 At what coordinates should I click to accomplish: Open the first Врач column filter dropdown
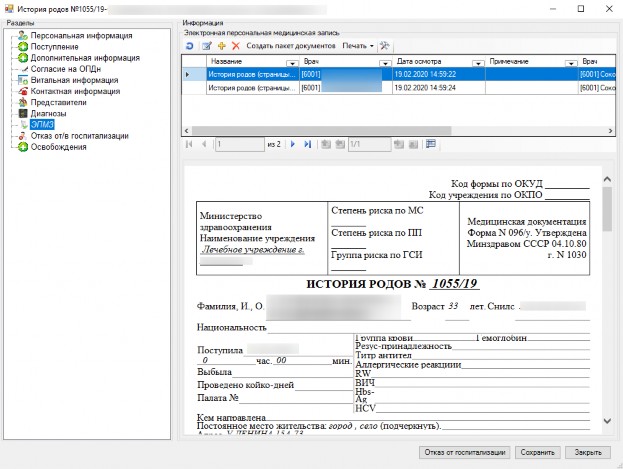(385, 63)
